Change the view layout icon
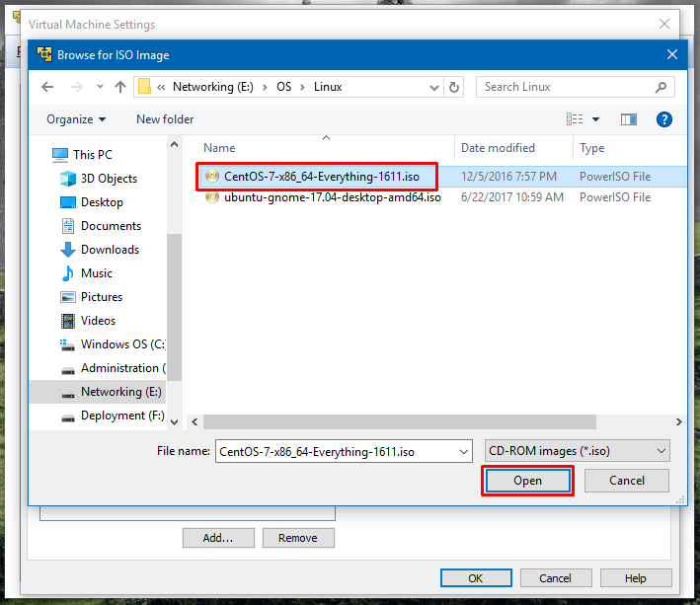 click(x=575, y=119)
